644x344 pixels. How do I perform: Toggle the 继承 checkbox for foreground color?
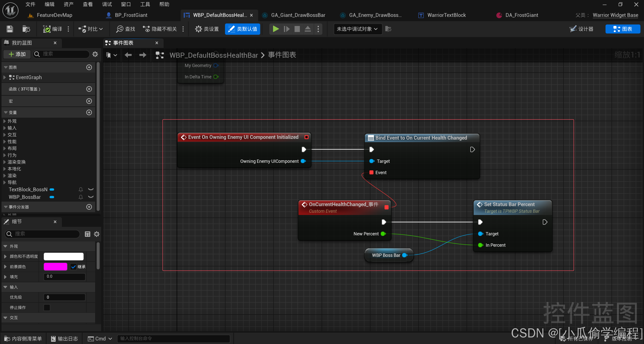[x=72, y=266]
